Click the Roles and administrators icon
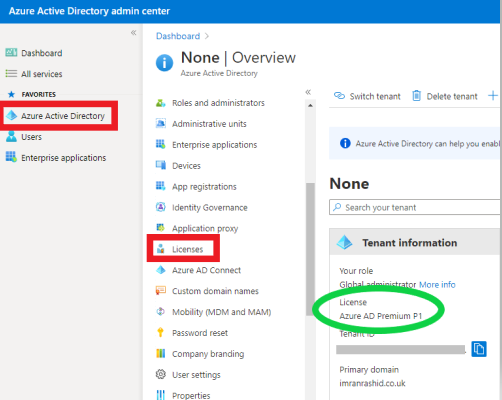 pos(161,103)
